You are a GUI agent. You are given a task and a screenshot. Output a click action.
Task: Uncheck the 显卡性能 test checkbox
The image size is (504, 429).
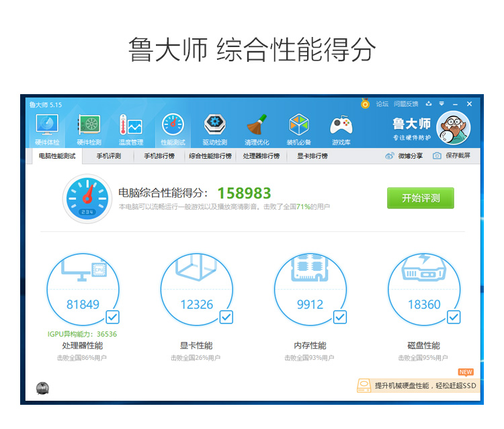(x=226, y=317)
